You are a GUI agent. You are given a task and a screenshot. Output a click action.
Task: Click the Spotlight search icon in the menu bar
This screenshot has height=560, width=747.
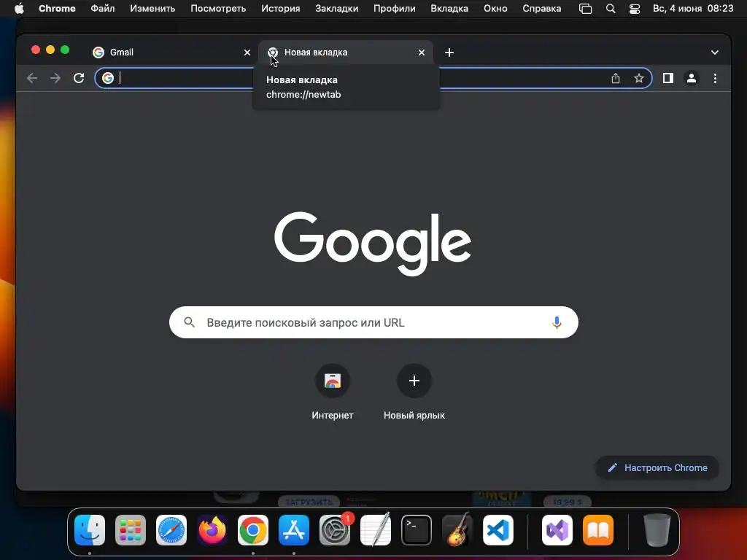[611, 9]
